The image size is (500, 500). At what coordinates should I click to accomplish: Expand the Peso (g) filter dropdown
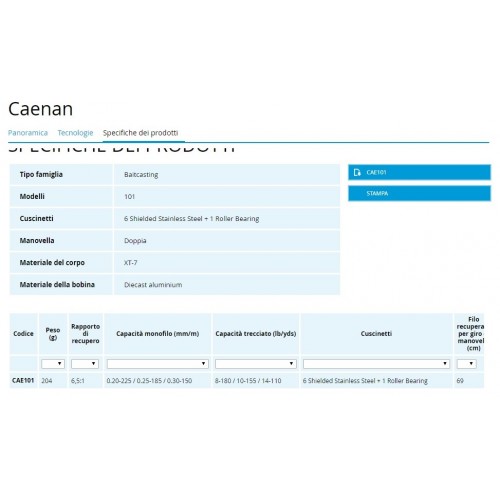[x=53, y=364]
